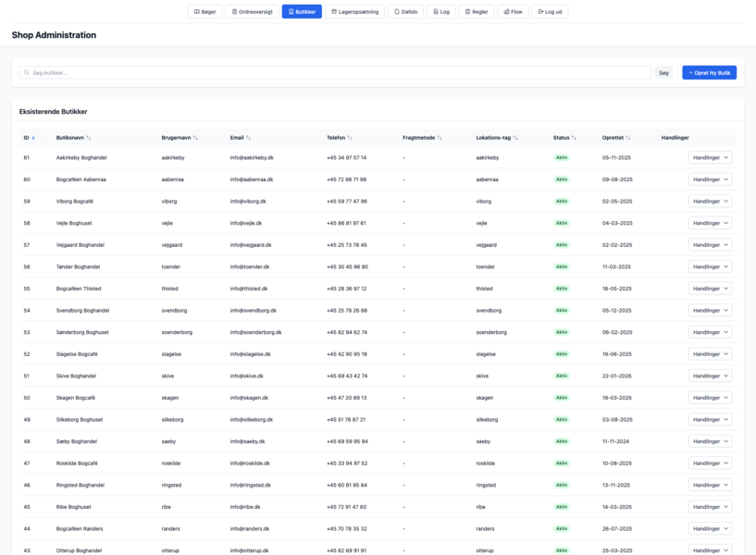The image size is (756, 555).
Task: Click the Aktiv status badge for Skagen Bogcafé
Action: pos(561,398)
